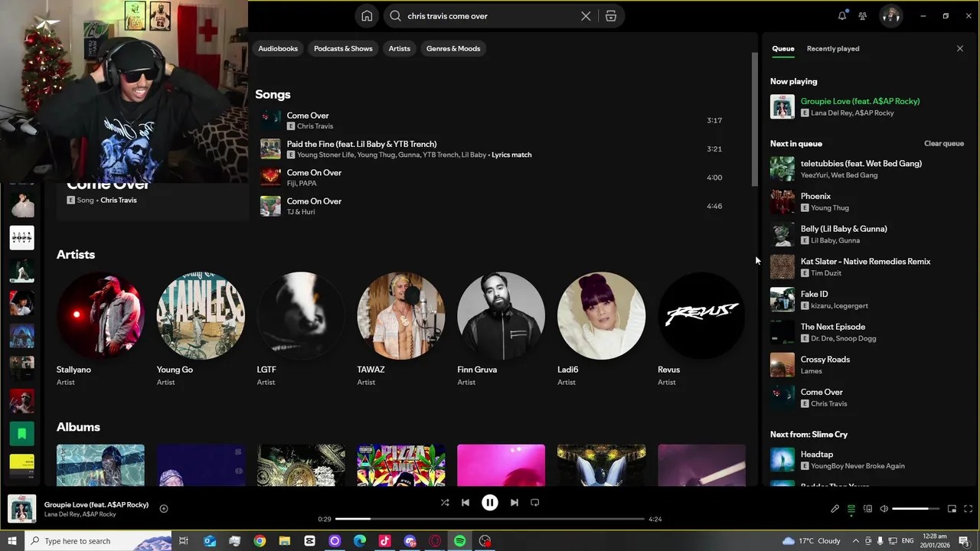Open now playing album art thumbnail

click(22, 509)
